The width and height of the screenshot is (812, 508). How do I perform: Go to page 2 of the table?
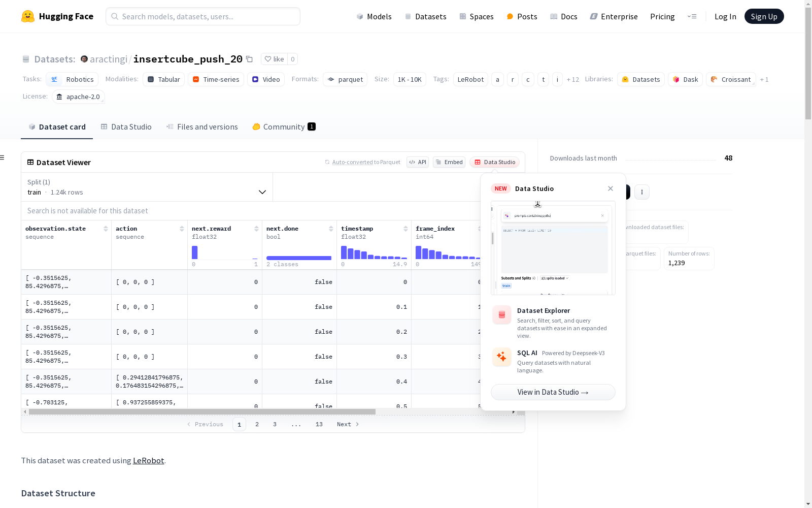pyautogui.click(x=257, y=424)
